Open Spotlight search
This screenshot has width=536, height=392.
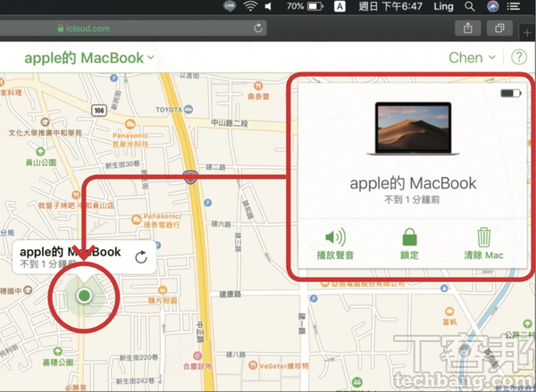470,6
